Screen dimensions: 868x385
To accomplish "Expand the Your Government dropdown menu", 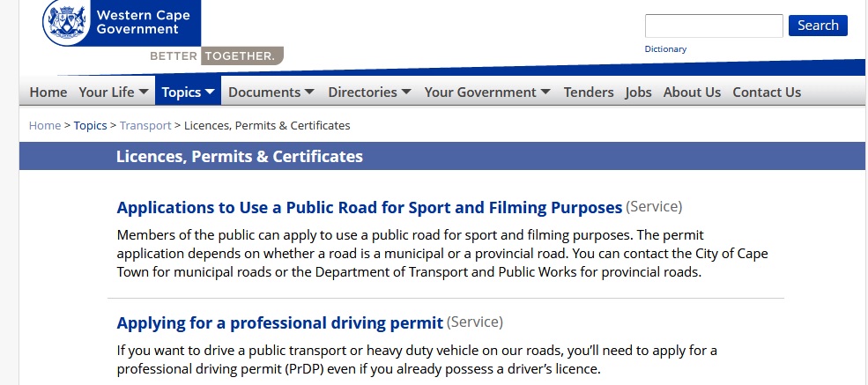I will click(x=487, y=92).
